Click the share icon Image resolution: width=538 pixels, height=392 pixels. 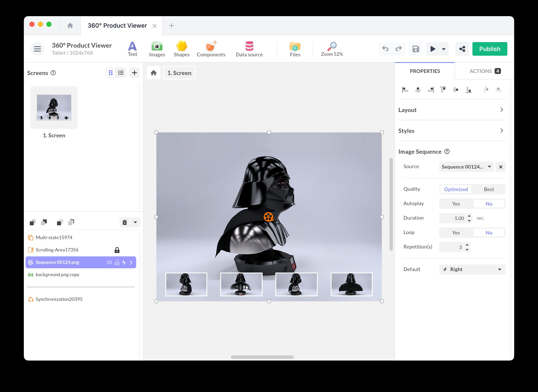(x=462, y=49)
